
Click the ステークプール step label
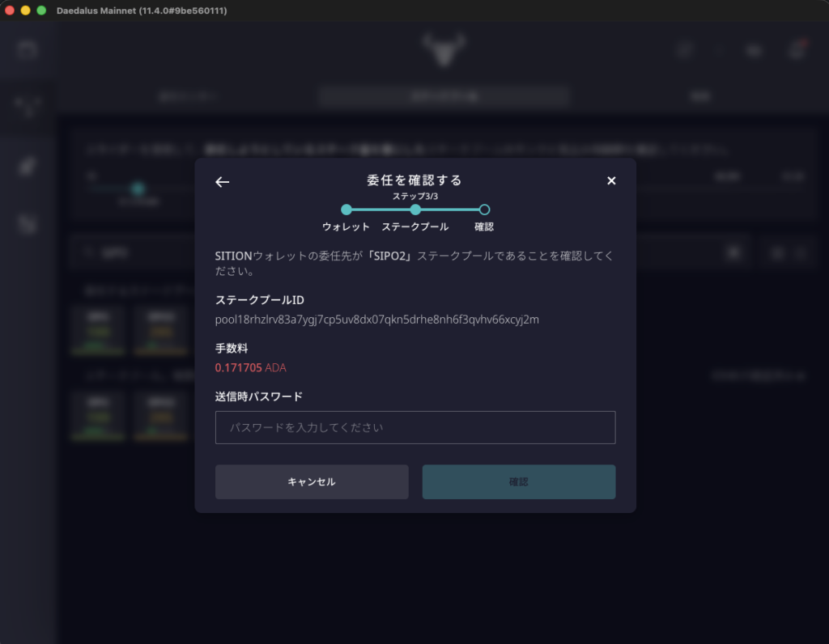tap(415, 227)
